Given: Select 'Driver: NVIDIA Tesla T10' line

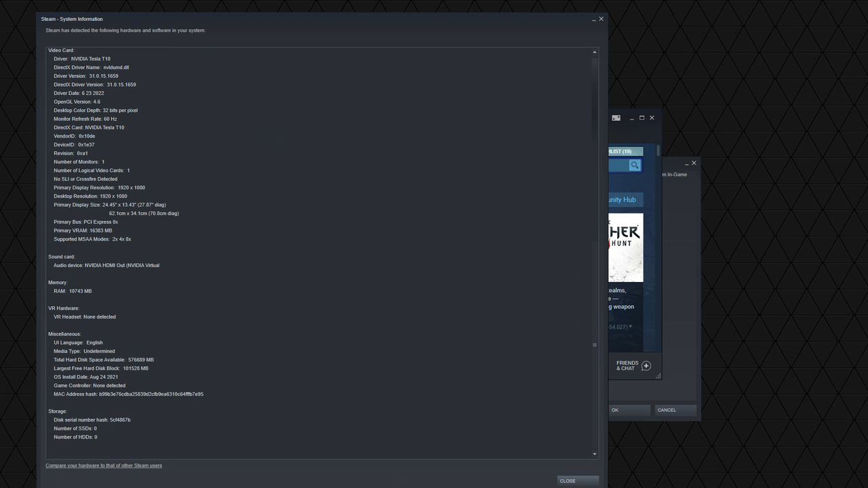Looking at the screenshot, I should pyautogui.click(x=82, y=59).
